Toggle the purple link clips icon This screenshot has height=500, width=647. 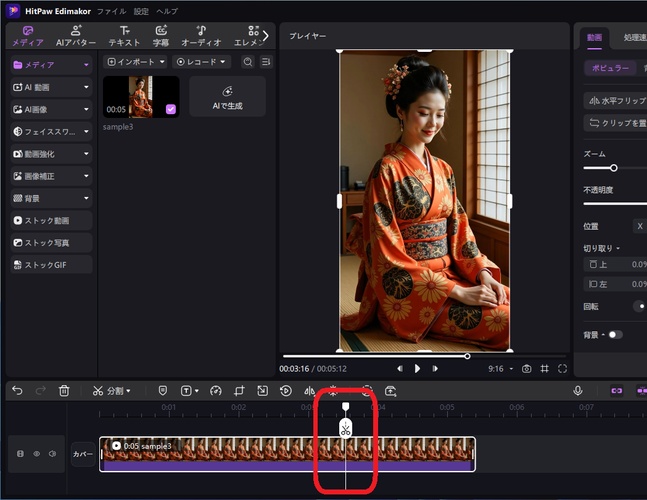616,391
